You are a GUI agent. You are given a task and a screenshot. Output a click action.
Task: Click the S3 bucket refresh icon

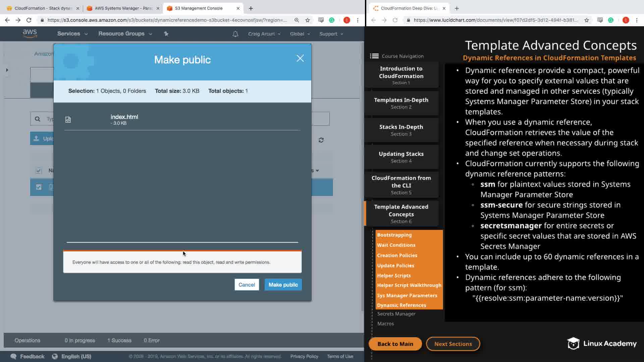pyautogui.click(x=321, y=140)
